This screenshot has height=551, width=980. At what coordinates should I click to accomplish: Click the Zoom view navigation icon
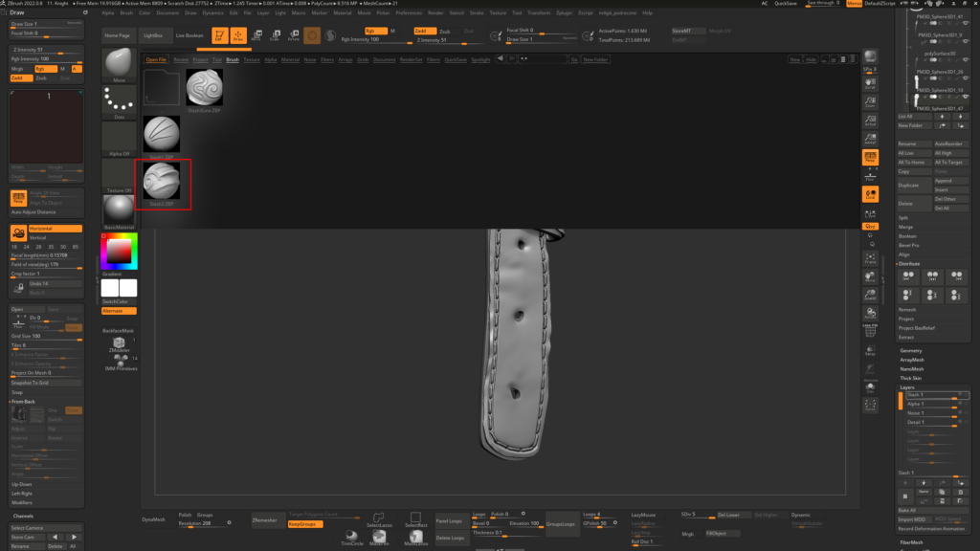[x=870, y=101]
